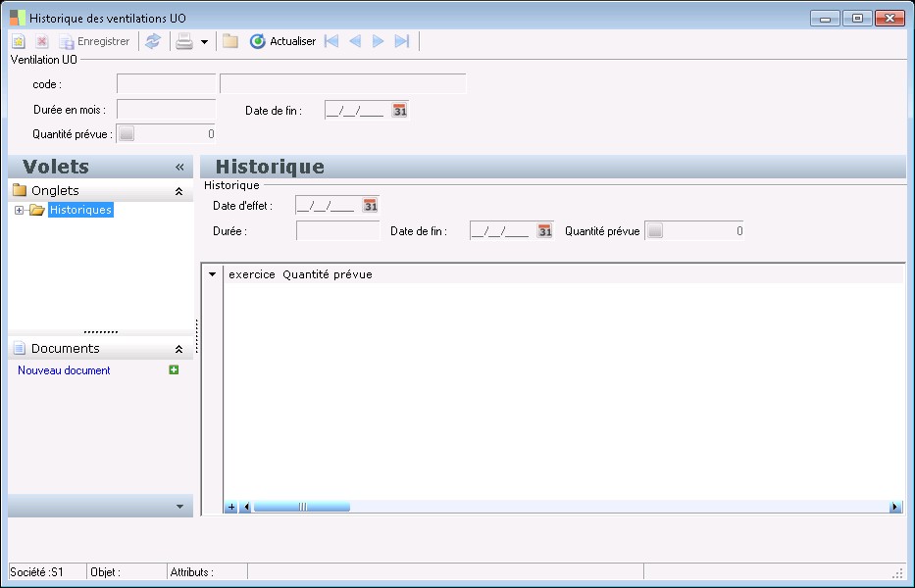Image resolution: width=915 pixels, height=588 pixels.
Task: Collapse the Onglets section
Action: (179, 191)
